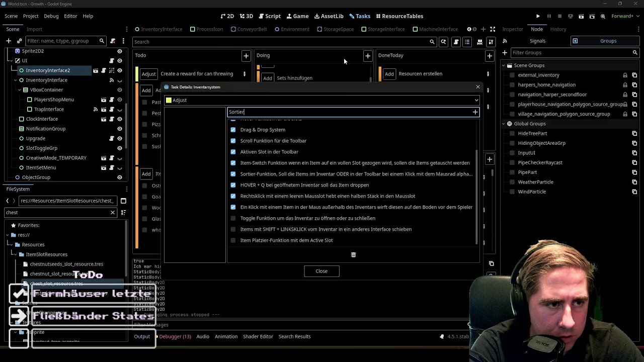The image size is (644, 362).
Task: Open Tasks settings sliders icon
Action: coord(491,42)
